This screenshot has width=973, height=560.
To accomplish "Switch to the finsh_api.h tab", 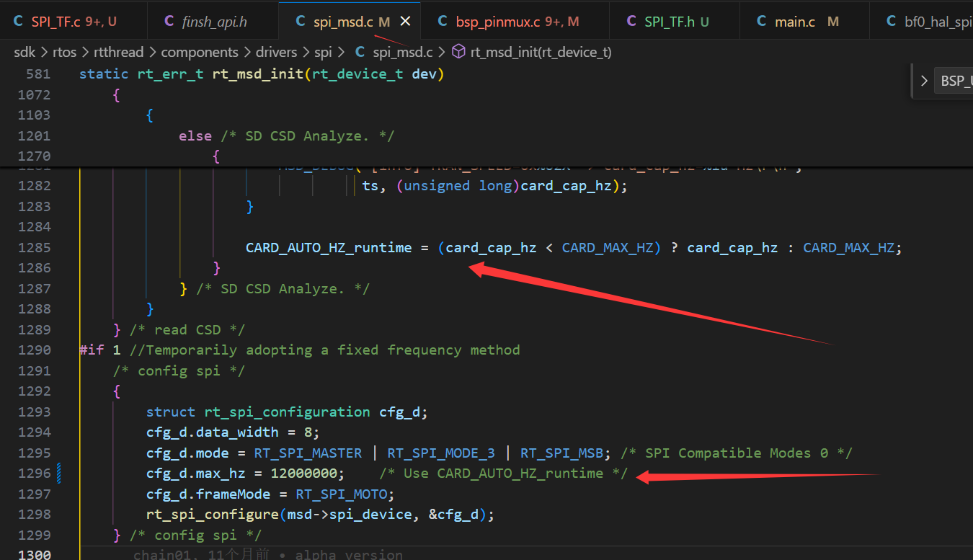I will pos(216,22).
